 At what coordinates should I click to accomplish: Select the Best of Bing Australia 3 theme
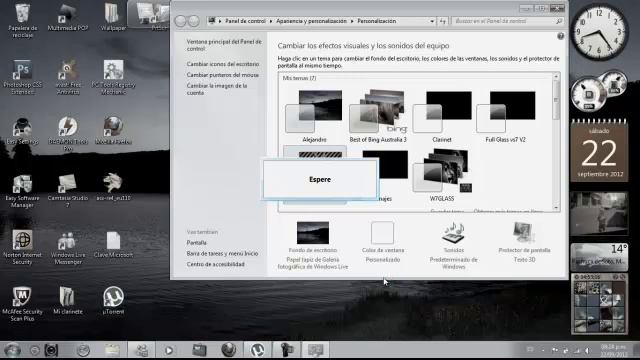tap(378, 116)
